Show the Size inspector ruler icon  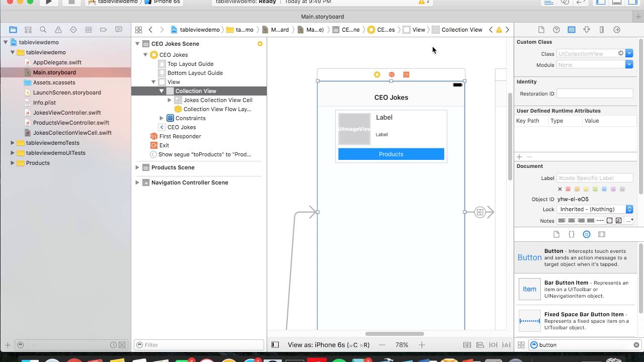602,30
